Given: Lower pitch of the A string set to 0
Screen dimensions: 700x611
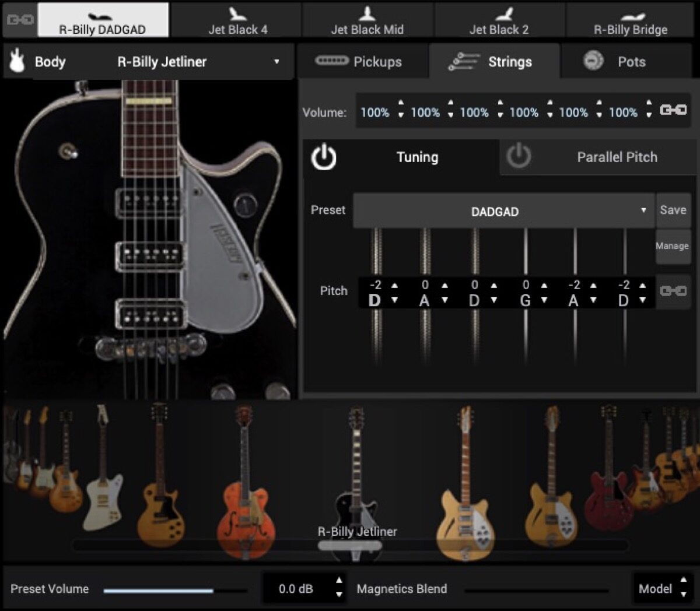Looking at the screenshot, I should (x=444, y=300).
